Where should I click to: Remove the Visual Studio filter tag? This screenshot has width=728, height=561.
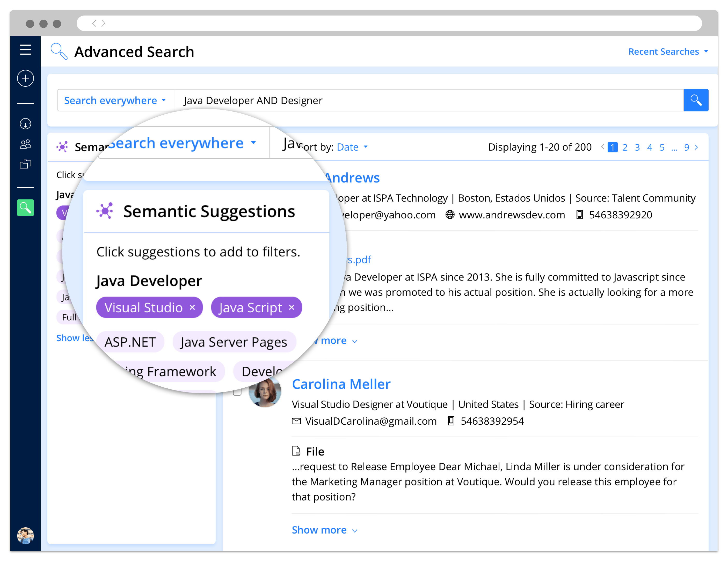click(x=192, y=307)
